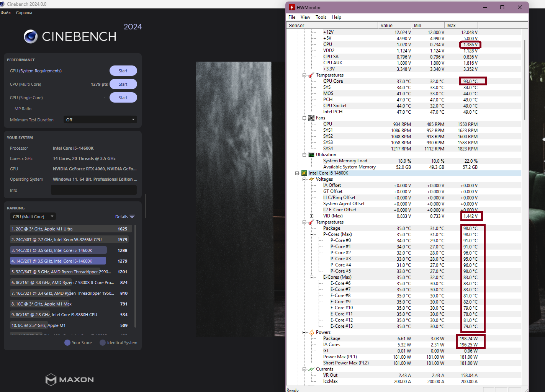This screenshot has height=392, width=545.
Task: Select Ryzen 7 5800X ranking row
Action: coord(71,283)
